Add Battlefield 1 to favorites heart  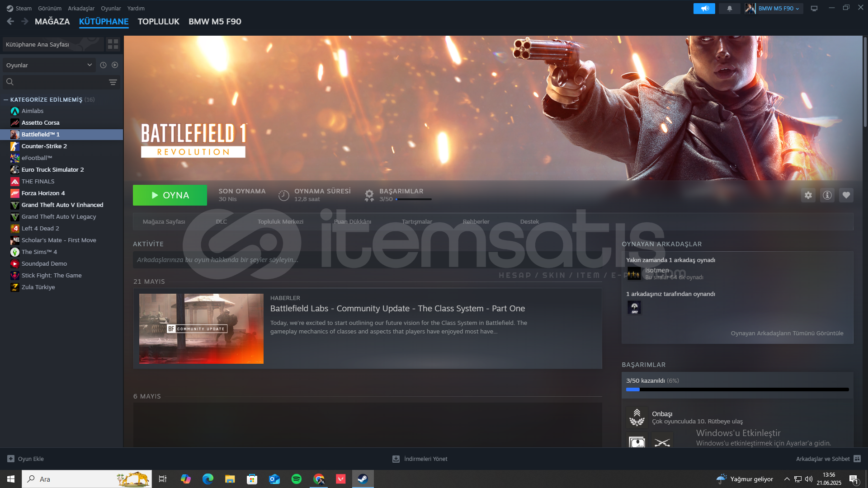click(x=846, y=195)
